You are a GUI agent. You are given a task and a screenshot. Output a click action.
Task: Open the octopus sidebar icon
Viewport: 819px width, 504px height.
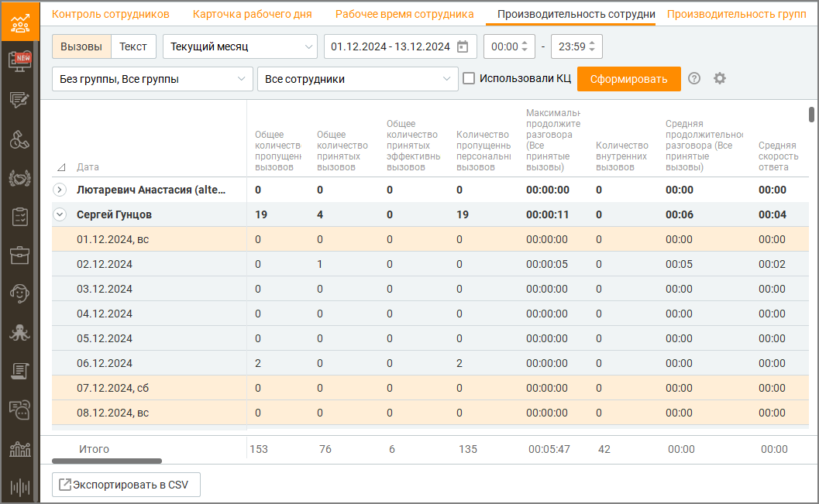point(20,332)
